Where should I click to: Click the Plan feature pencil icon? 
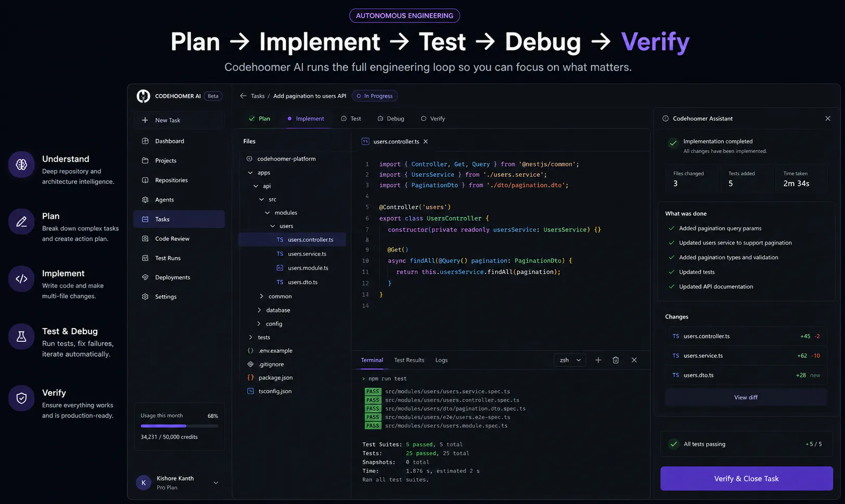point(21,222)
